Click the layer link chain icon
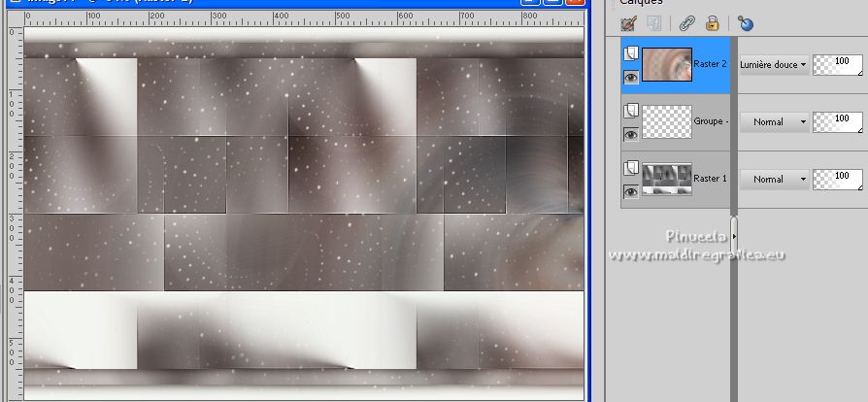 point(687,23)
